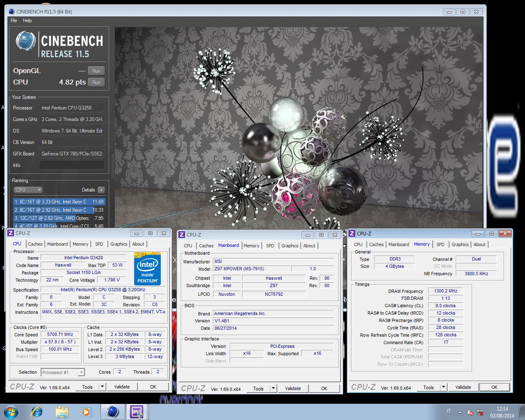
Task: Select ranking entry 12C/12T @ 2.62 GHz AMD Opteron
Action: tap(59, 218)
